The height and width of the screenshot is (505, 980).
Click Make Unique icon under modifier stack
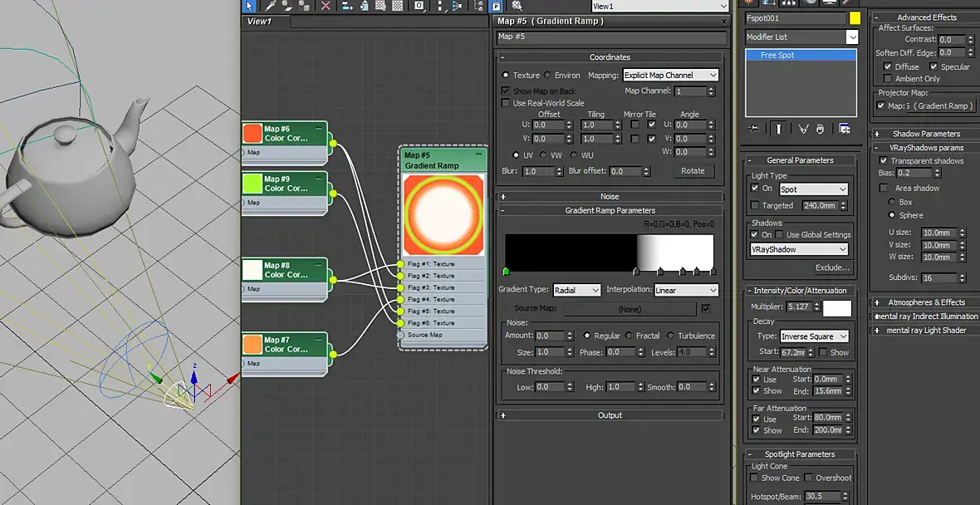804,128
